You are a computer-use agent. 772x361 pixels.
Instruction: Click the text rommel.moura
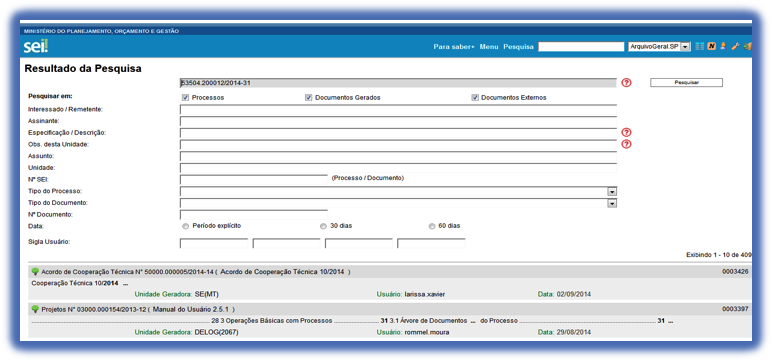click(427, 332)
